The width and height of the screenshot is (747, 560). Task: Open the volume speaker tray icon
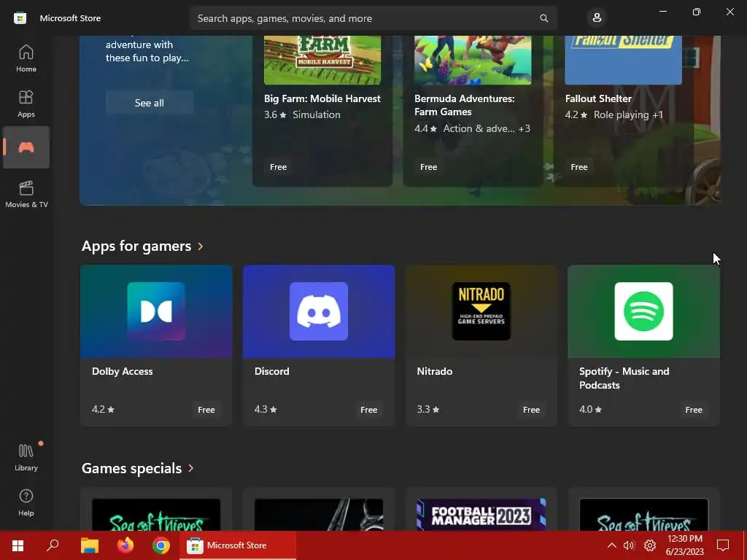tap(629, 545)
